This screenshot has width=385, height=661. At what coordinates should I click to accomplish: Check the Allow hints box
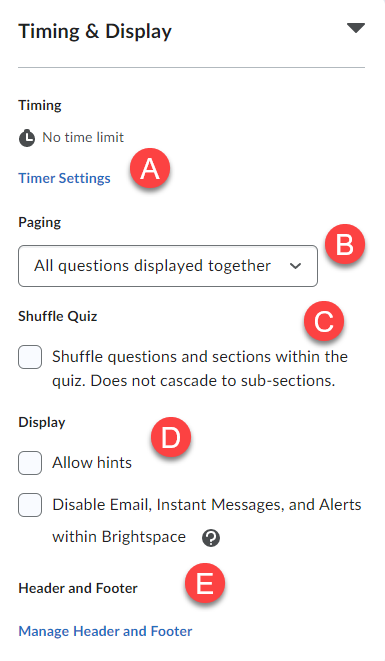tap(30, 463)
